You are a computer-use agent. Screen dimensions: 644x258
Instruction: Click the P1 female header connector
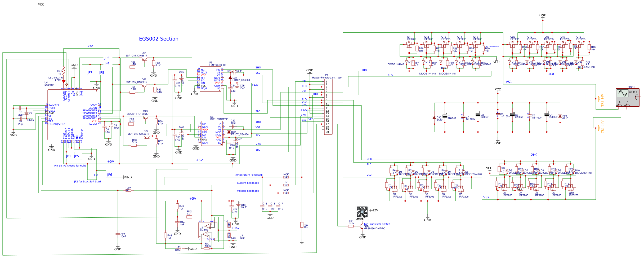click(328, 107)
